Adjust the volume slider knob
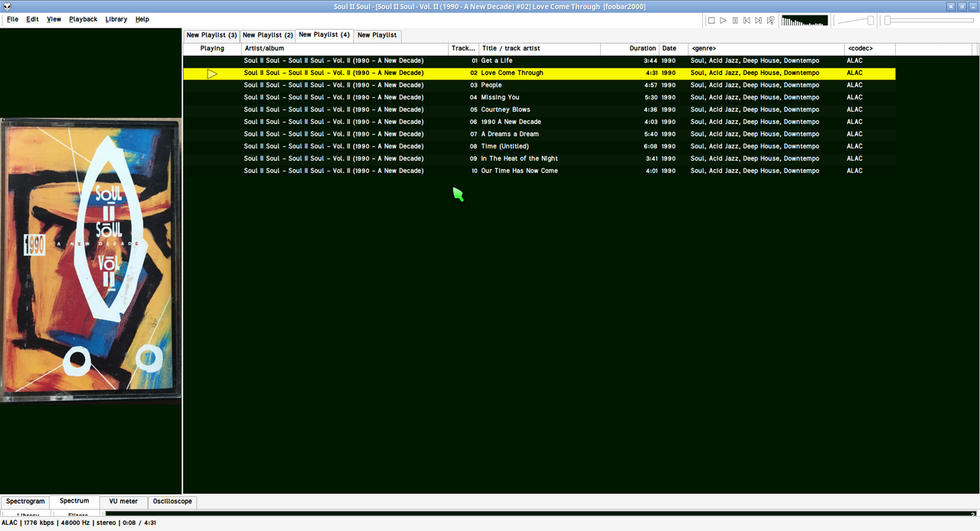This screenshot has width=980, height=531. click(x=871, y=21)
